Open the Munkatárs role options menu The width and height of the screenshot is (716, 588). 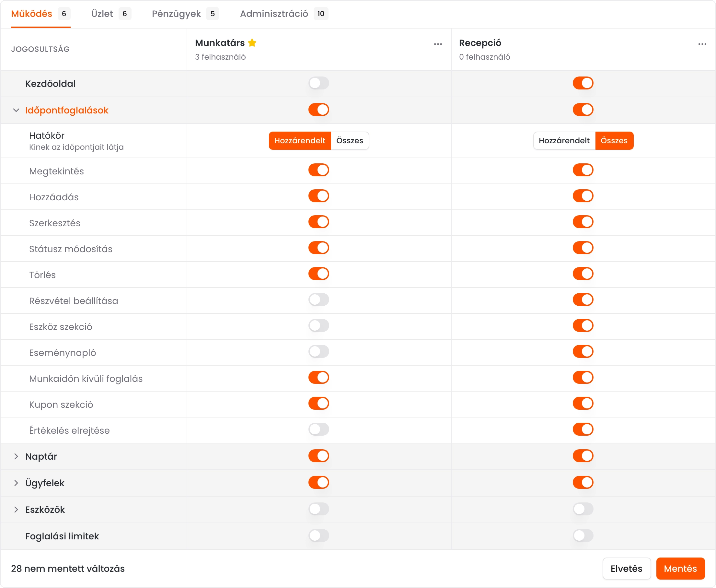coord(438,44)
